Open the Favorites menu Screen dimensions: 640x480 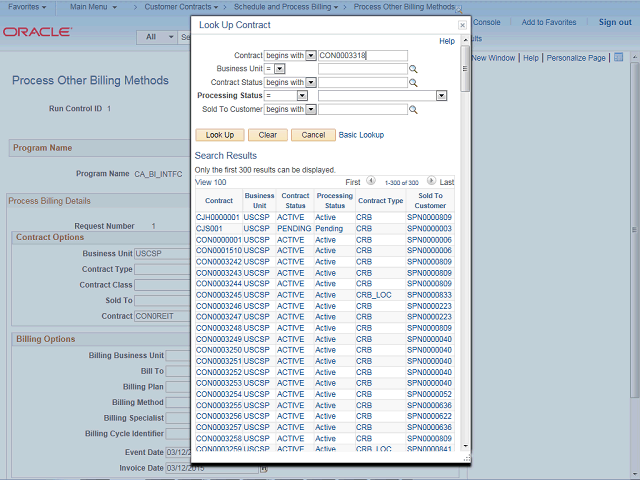[28, 7]
